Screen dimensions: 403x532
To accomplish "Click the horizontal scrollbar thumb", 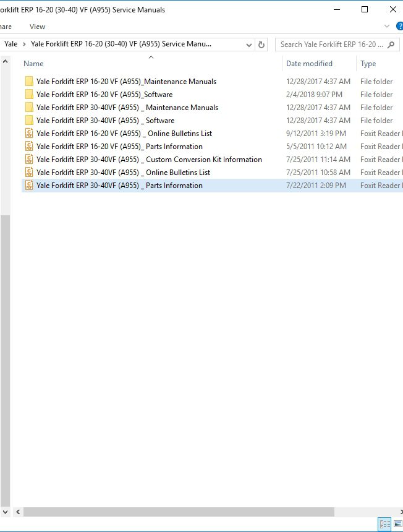I will click(179, 512).
